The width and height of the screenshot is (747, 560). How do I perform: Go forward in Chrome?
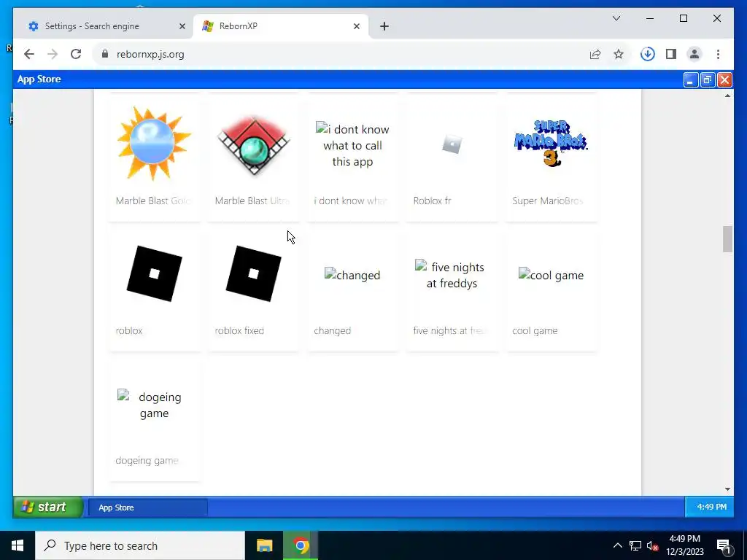click(53, 54)
